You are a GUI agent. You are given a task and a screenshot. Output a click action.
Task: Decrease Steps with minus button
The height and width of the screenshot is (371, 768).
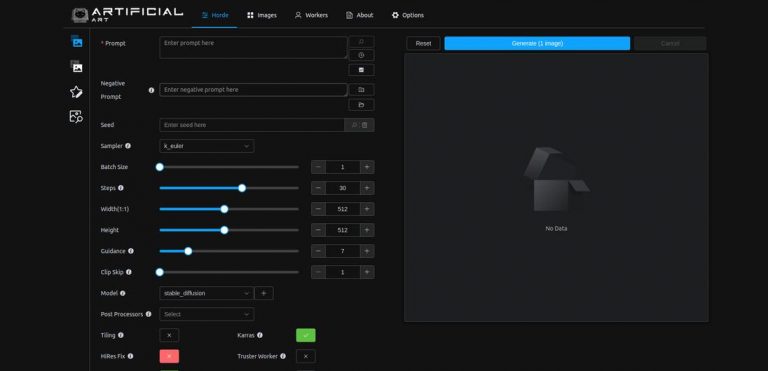[318, 188]
